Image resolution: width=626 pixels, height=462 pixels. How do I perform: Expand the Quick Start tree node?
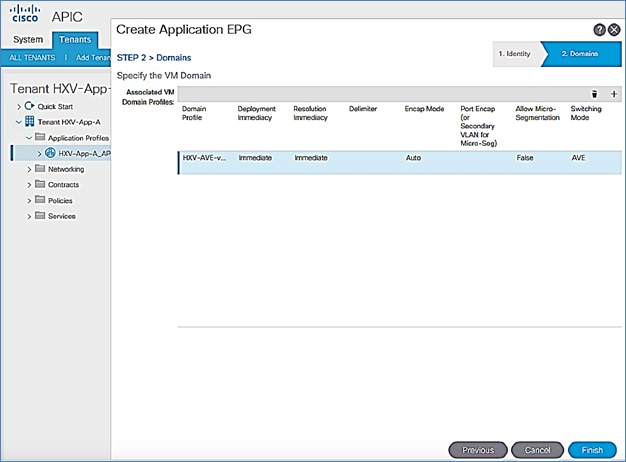19,107
